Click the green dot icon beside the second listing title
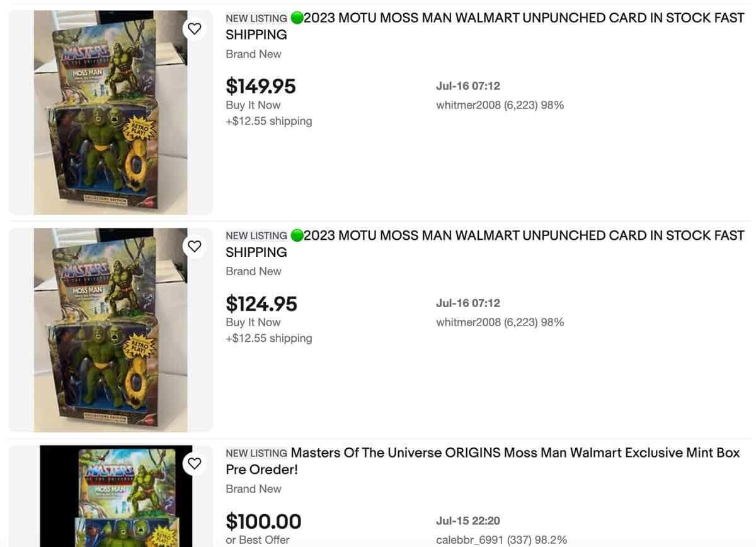 tap(296, 235)
